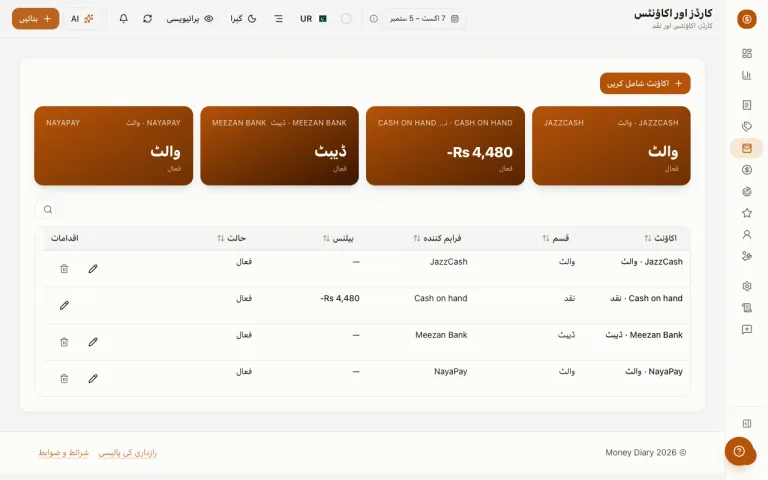The width and height of the screenshot is (768, 480).
Task: Collapse the sidebar with panel icon
Action: tap(746, 423)
